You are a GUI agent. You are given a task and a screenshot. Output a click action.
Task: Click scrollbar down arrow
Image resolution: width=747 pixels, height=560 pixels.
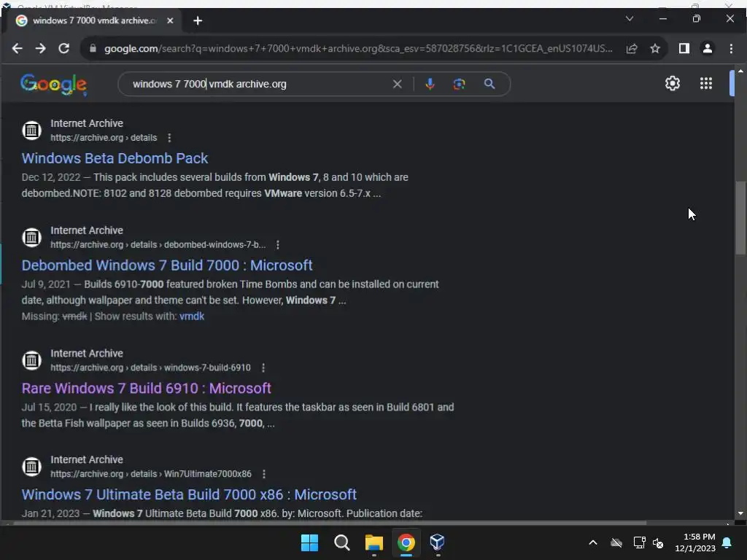pyautogui.click(x=740, y=513)
